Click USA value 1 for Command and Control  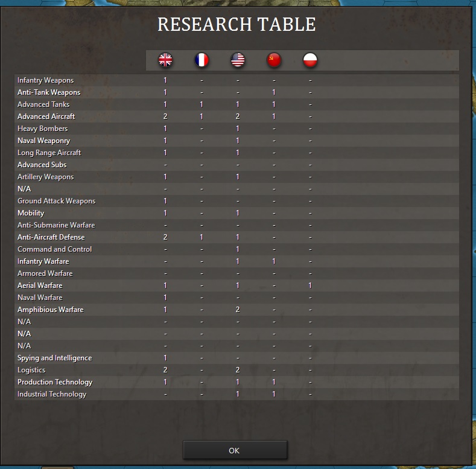[x=238, y=249]
